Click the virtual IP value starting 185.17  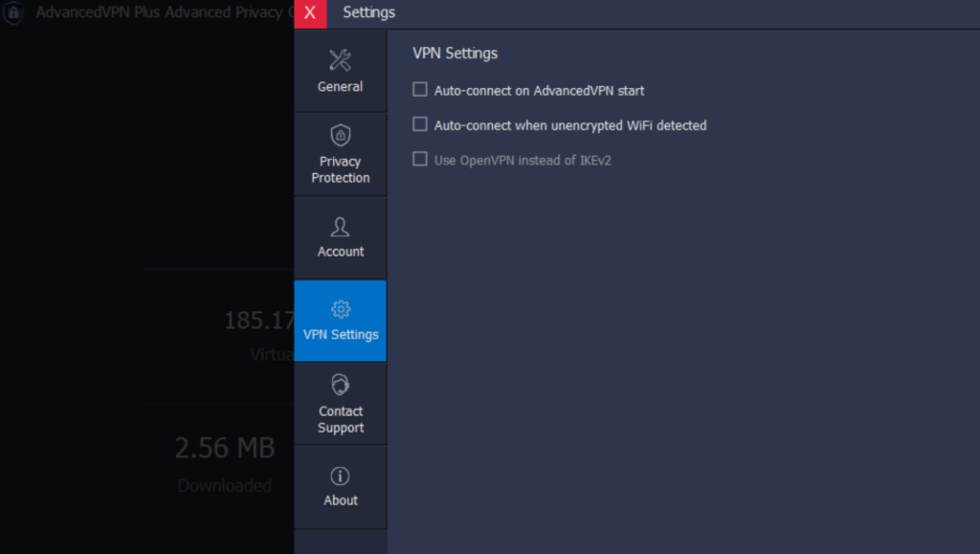pos(259,321)
